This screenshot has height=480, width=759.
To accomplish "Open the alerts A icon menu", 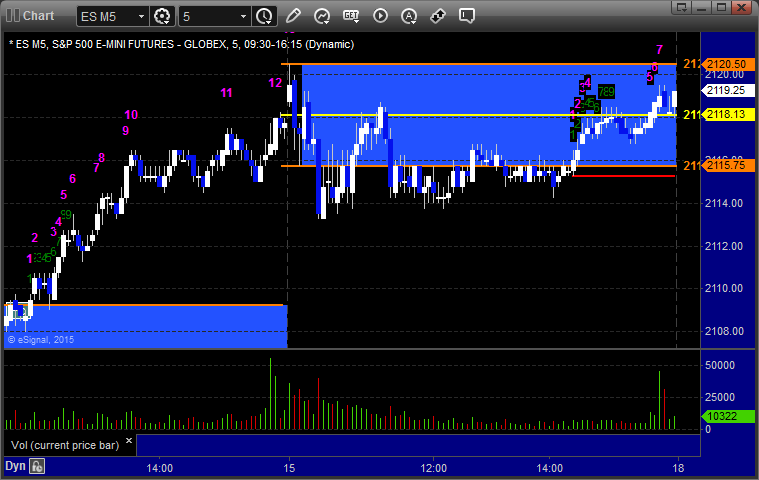I will click(409, 16).
